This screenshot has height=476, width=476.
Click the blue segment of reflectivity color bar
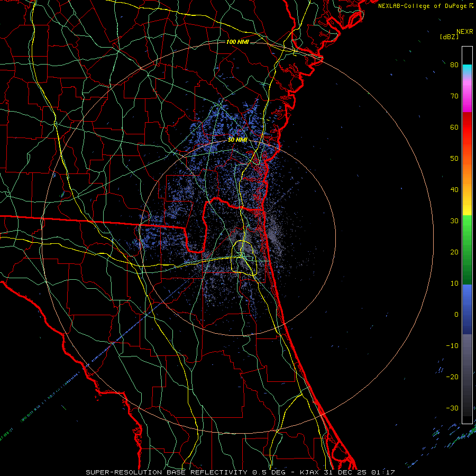click(467, 309)
